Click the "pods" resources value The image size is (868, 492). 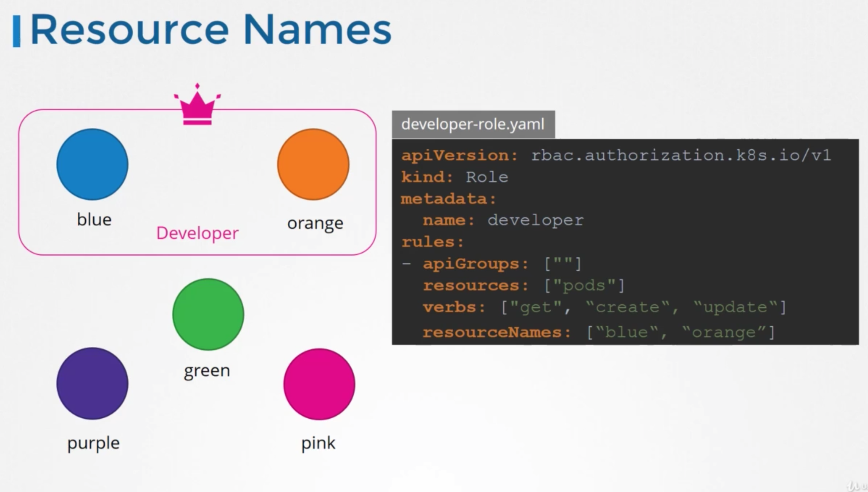click(x=584, y=285)
